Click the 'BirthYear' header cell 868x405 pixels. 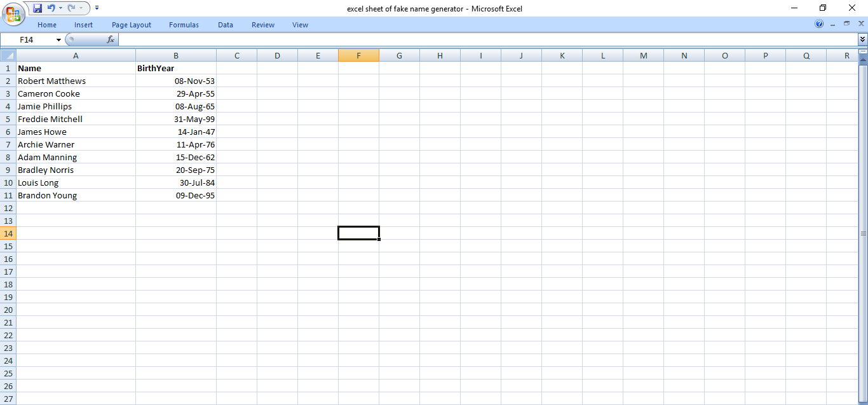point(176,68)
